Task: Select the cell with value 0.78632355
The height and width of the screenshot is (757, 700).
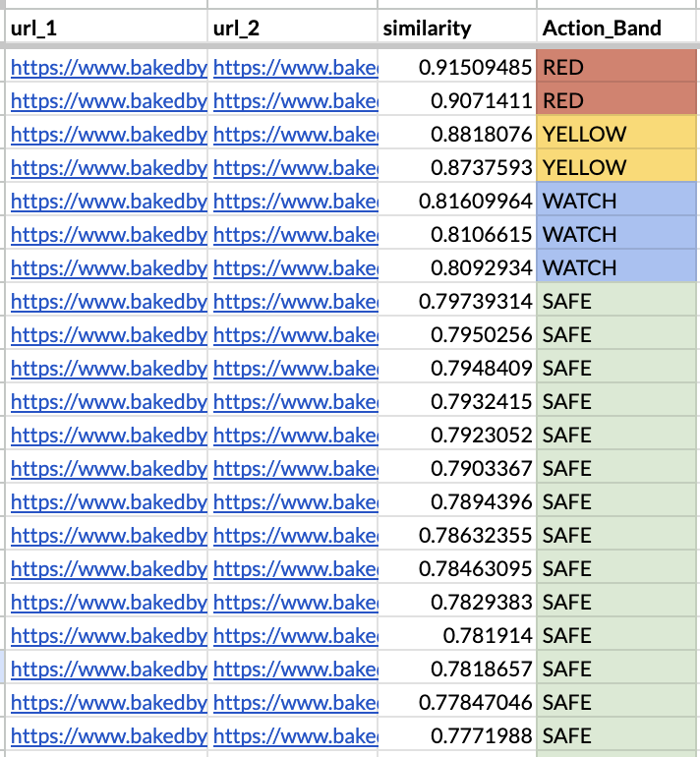Action: pos(475,535)
